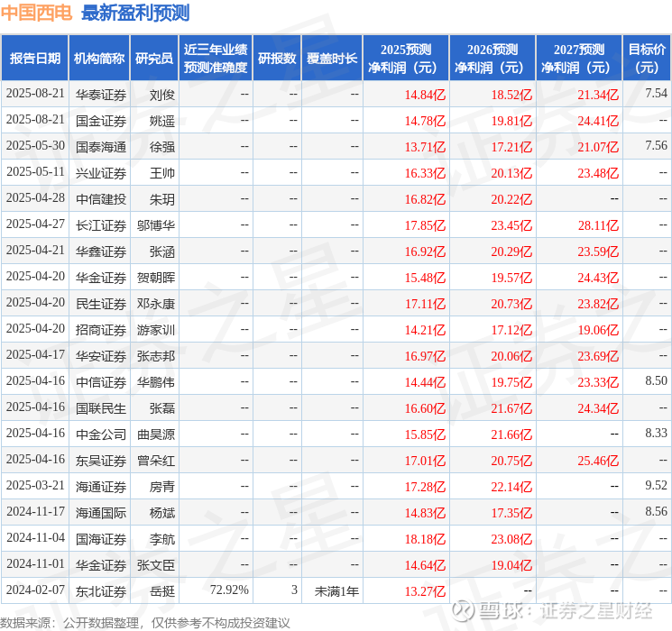Screen dimensions: 672x631
Task: Select the 兴业证券 institution cell
Action: click(x=101, y=173)
